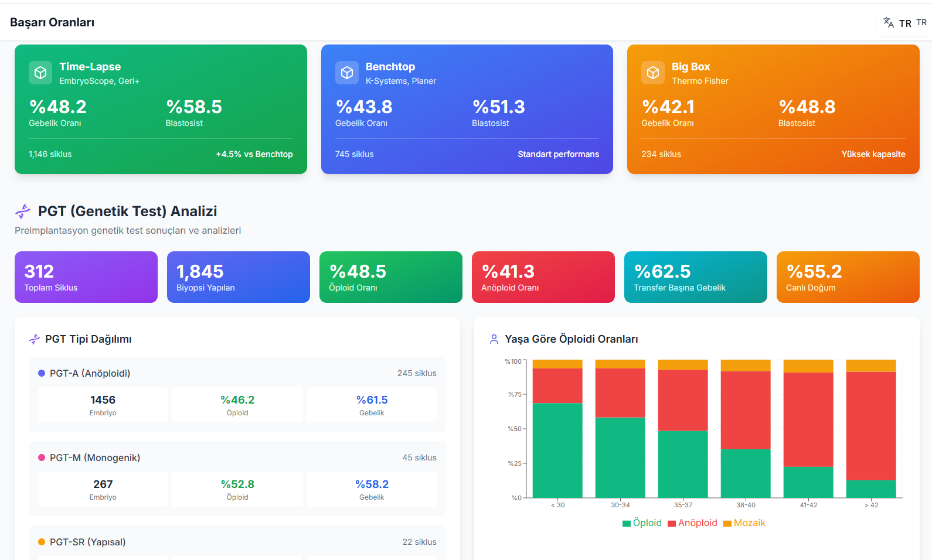The width and height of the screenshot is (932, 560).
Task: Click the green Öploid bar for 41-42
Action: [x=808, y=482]
